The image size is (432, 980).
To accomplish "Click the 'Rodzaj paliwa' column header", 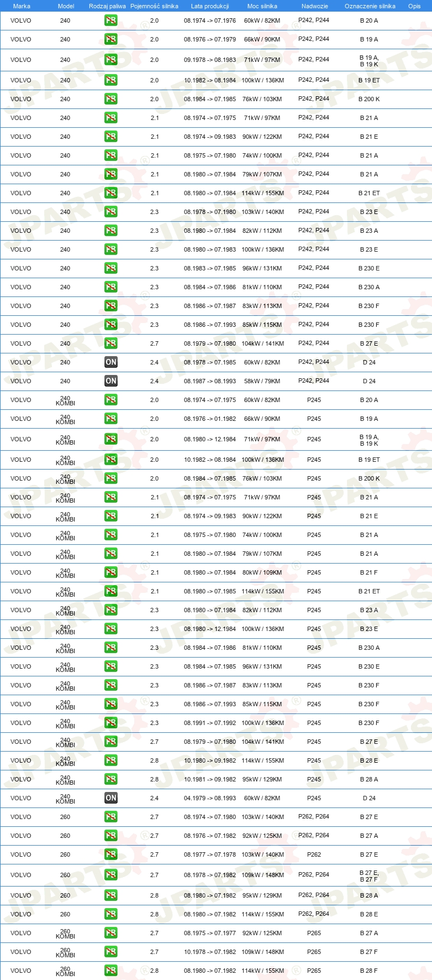I will click(x=107, y=6).
